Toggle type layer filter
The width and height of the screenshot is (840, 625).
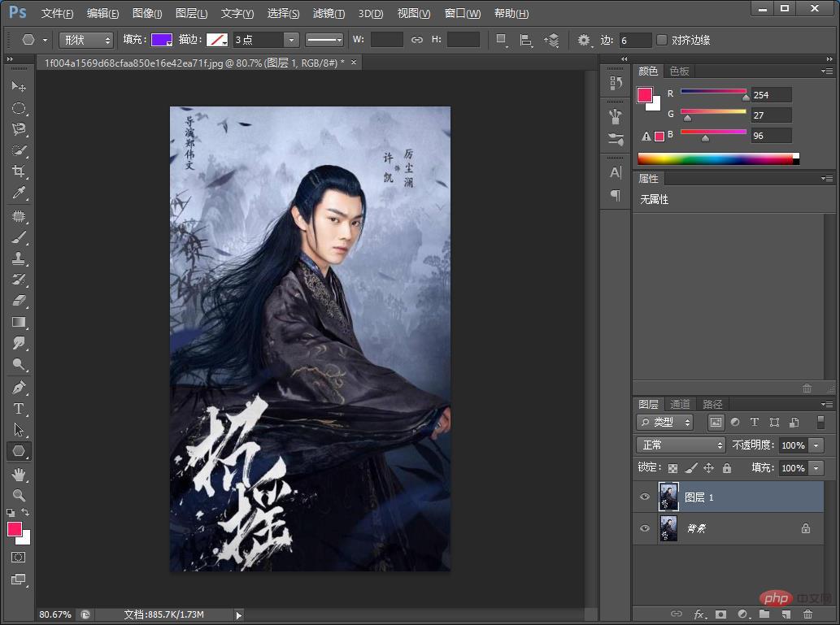755,422
